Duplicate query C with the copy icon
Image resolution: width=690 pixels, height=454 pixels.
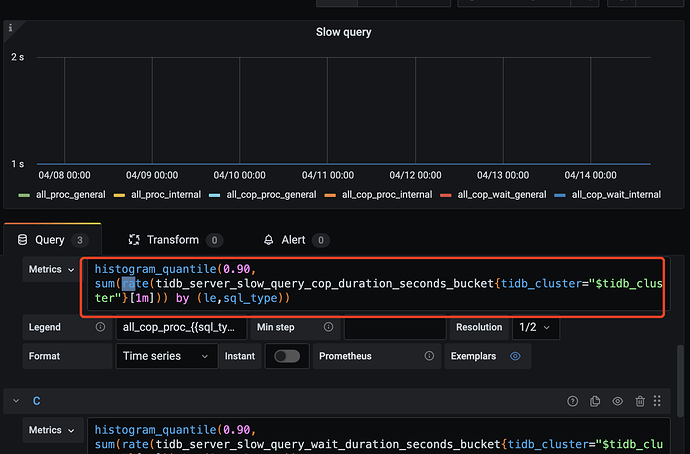[595, 401]
